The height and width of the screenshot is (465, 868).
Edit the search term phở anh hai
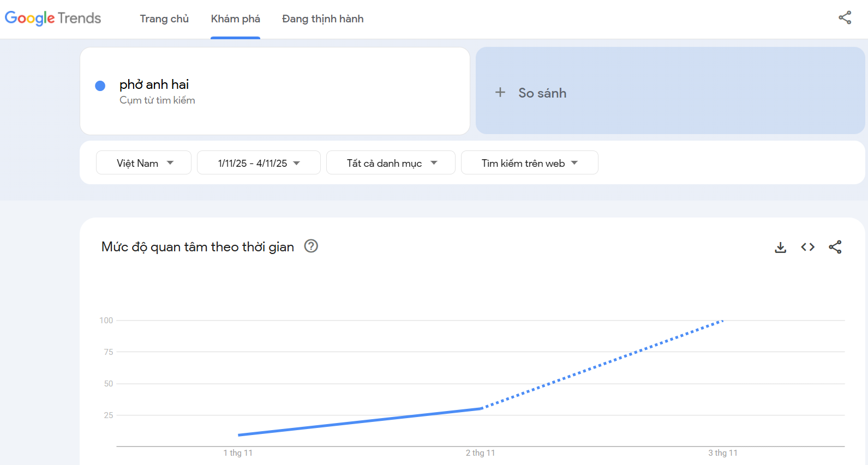click(x=154, y=84)
